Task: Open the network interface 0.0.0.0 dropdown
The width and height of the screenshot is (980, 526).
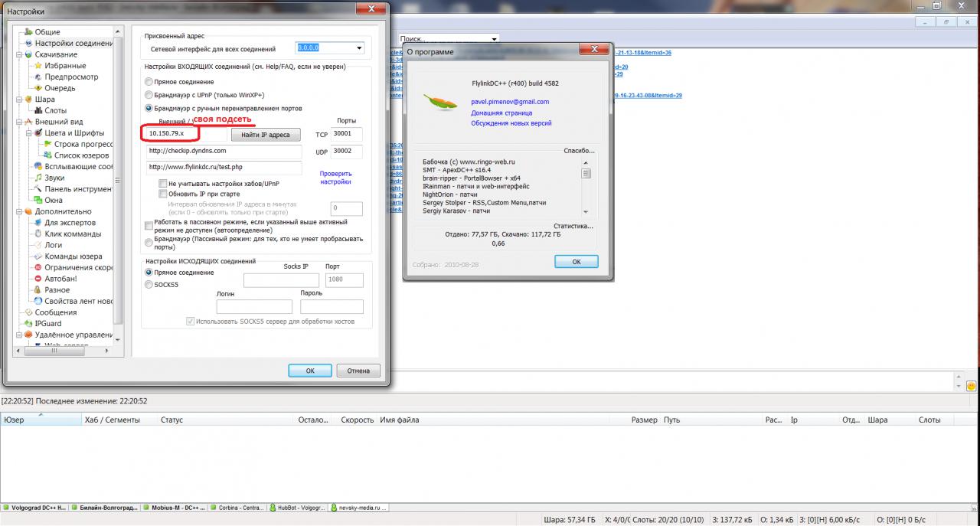Action: (x=359, y=48)
